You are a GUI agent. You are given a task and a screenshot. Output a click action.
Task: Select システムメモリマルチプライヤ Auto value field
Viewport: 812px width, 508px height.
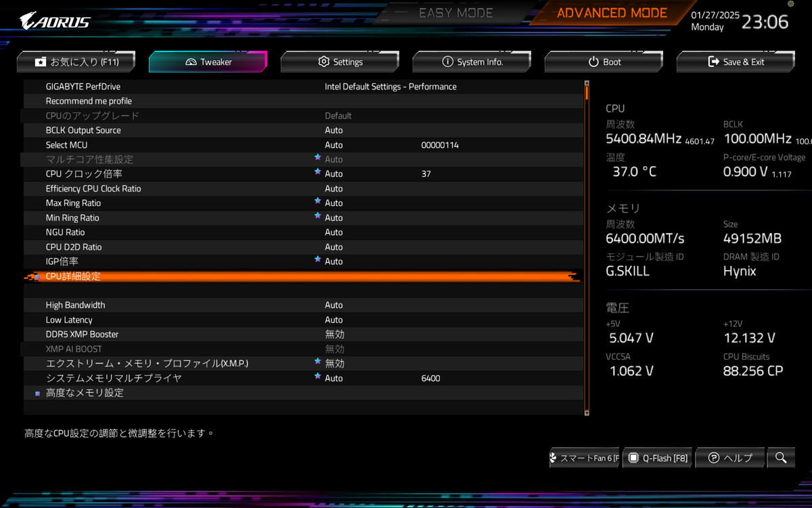pos(334,378)
